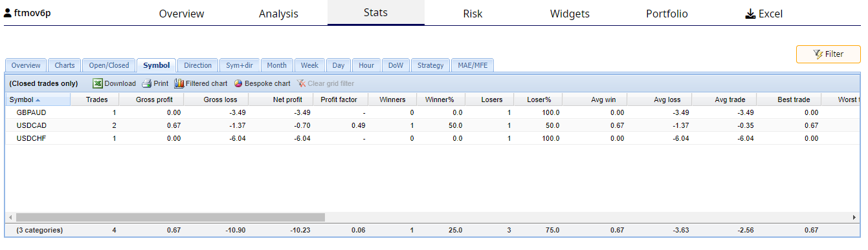This screenshot has width=868, height=250.
Task: Click the sort arrow in Symbol header
Action: pyautogui.click(x=38, y=99)
